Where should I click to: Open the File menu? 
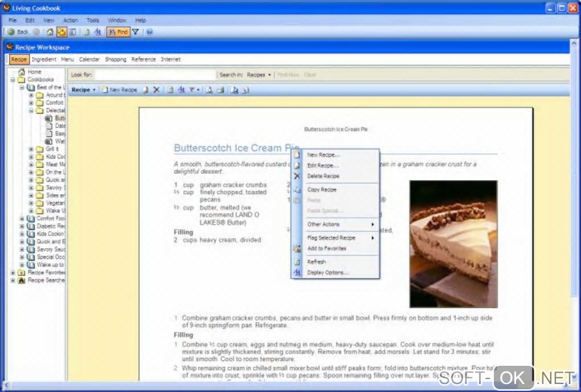pos(13,21)
